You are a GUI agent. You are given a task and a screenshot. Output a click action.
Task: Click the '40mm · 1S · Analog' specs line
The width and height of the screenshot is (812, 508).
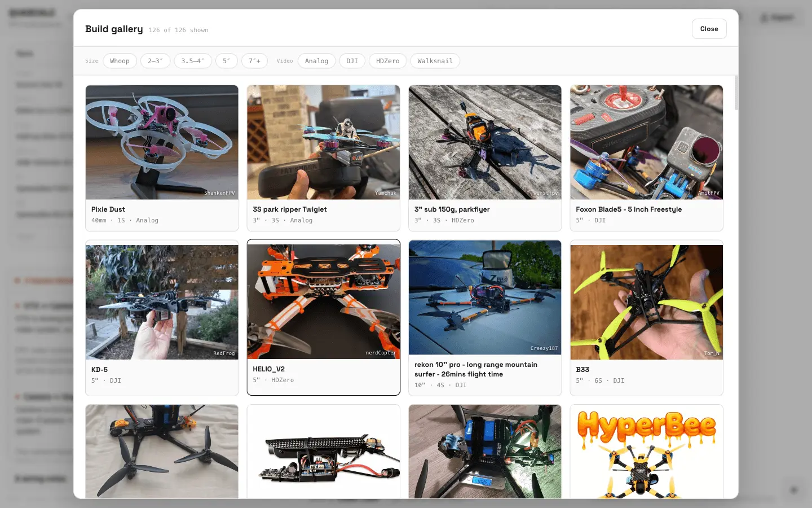(x=125, y=221)
